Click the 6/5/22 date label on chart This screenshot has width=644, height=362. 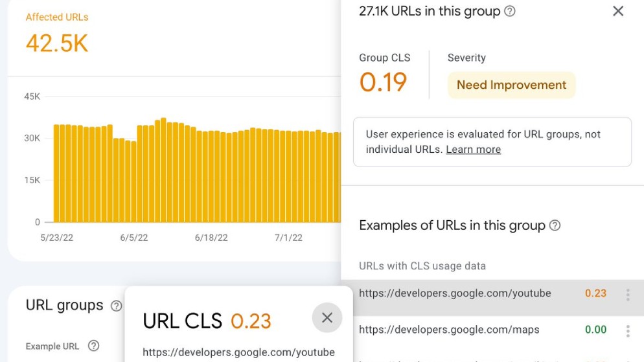click(x=134, y=238)
